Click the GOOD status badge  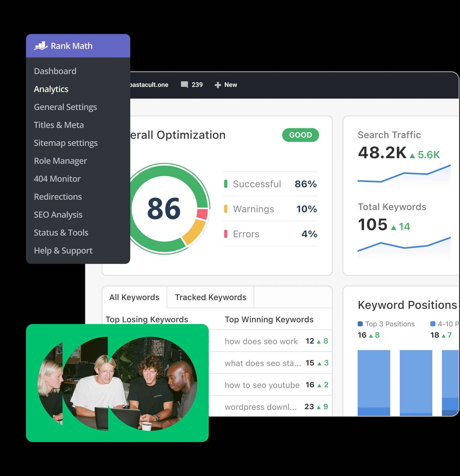coord(300,135)
